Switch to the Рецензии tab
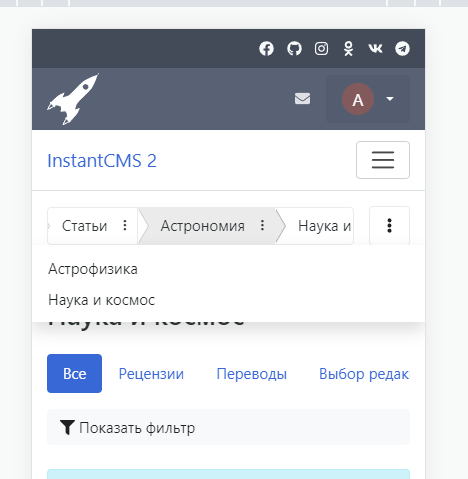 pyautogui.click(x=151, y=374)
